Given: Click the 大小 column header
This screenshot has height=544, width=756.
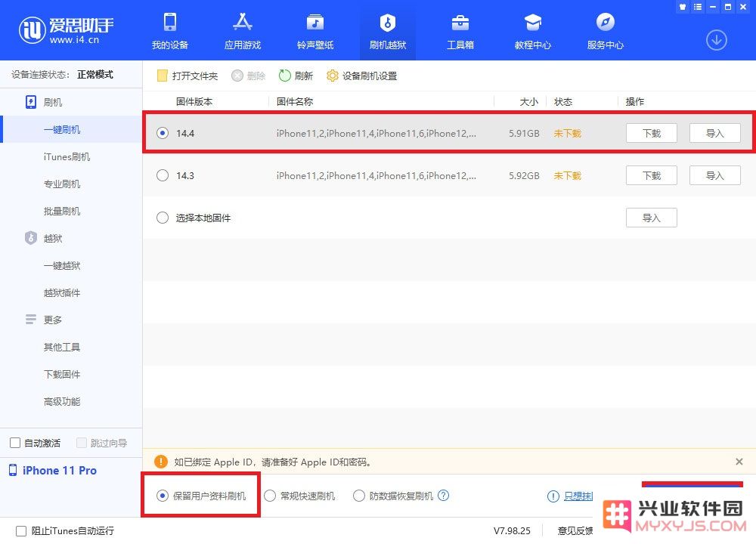Looking at the screenshot, I should 529,102.
